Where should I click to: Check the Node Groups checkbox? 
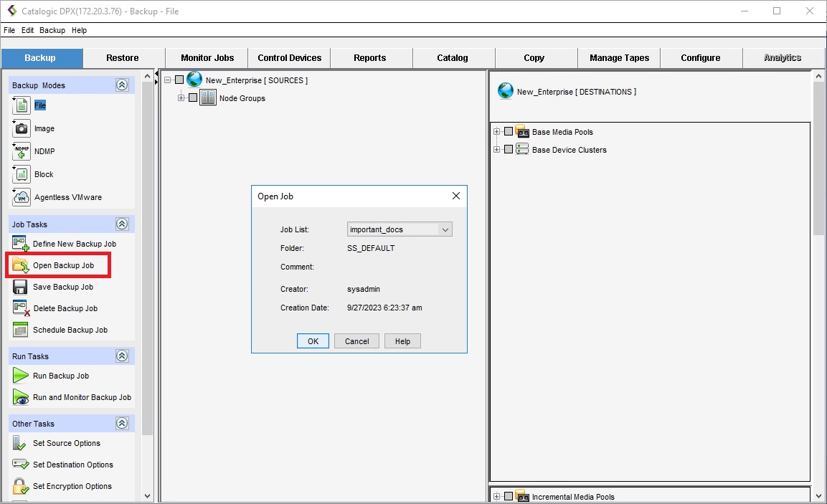[193, 98]
